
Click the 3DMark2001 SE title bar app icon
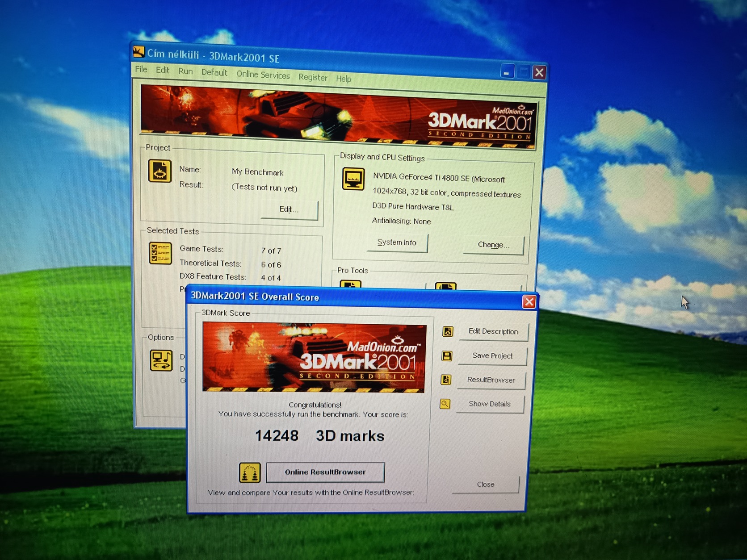click(138, 52)
